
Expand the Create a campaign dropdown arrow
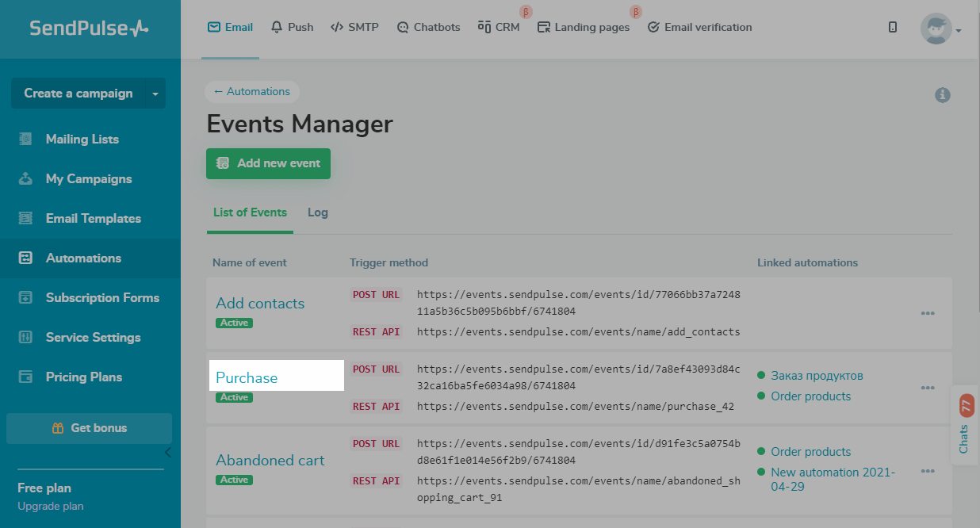pos(155,94)
